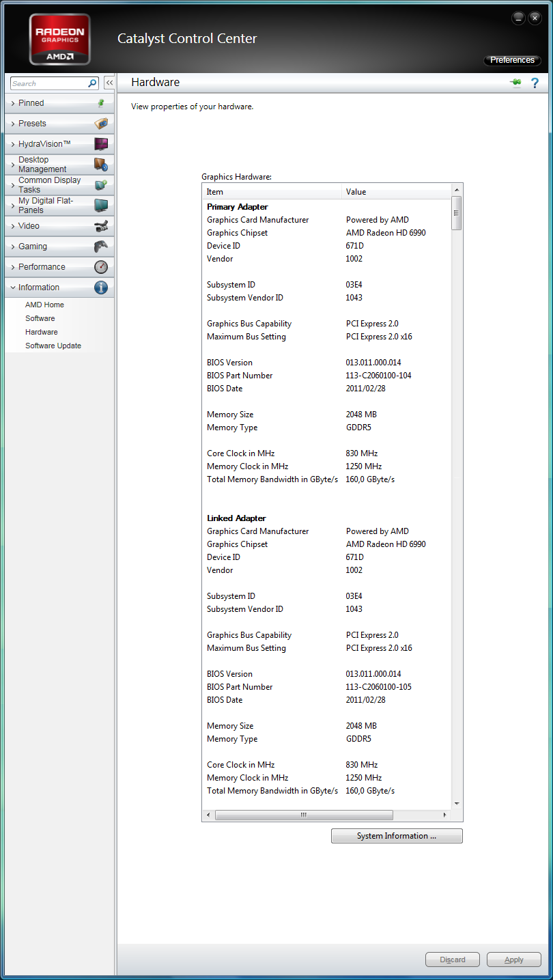Click 'Maximum Bus Setting' row under Linked Adapter

click(x=327, y=648)
